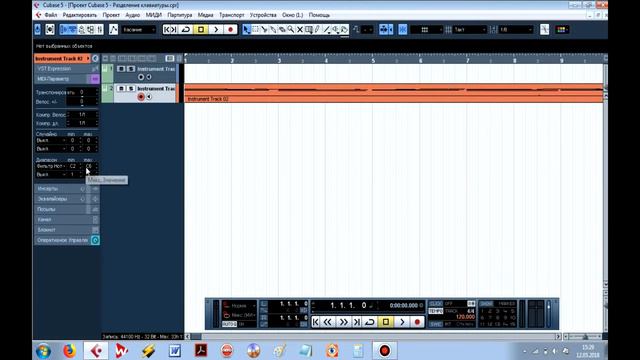Select the Erase tool
The image size is (640, 360).
click(282, 29)
